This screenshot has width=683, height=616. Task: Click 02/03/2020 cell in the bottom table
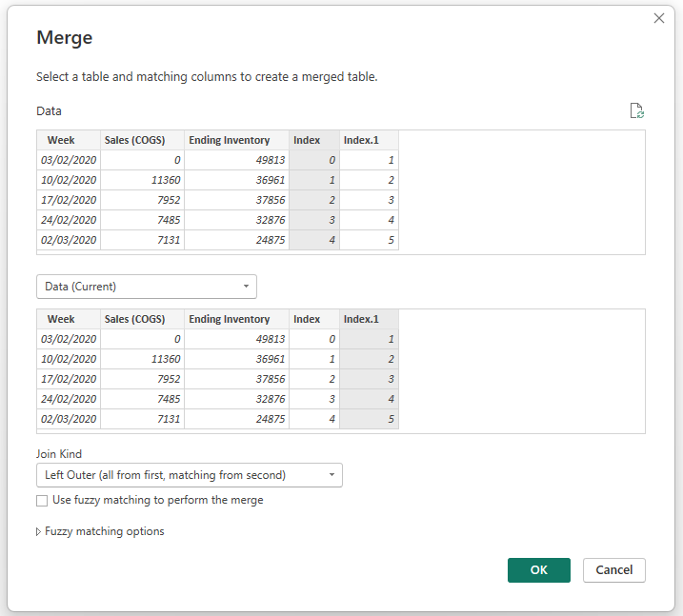point(69,419)
